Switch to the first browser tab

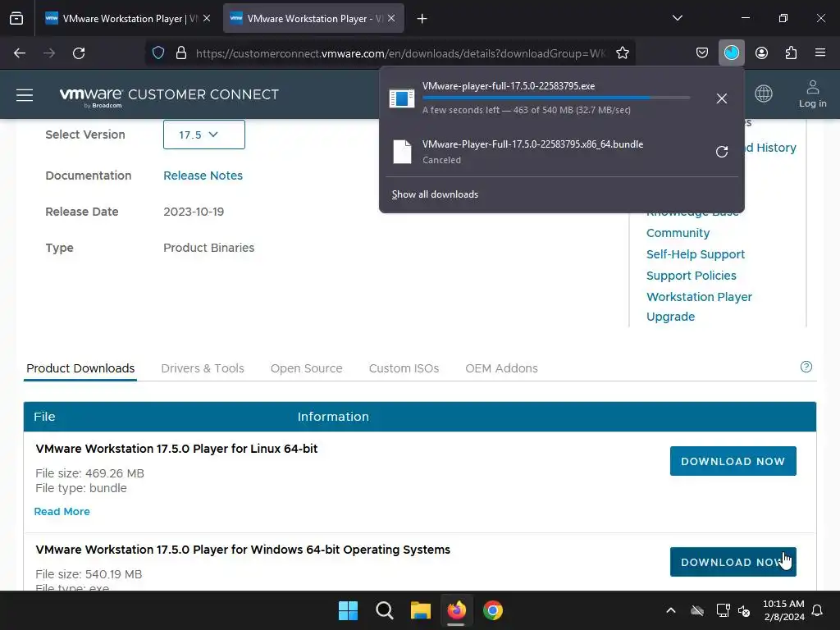pos(128,18)
